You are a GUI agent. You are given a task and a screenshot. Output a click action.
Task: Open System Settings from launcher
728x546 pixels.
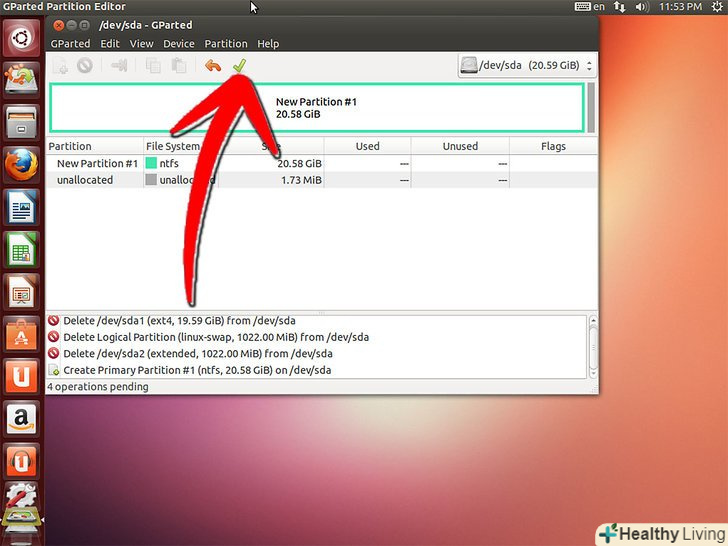coord(20,497)
